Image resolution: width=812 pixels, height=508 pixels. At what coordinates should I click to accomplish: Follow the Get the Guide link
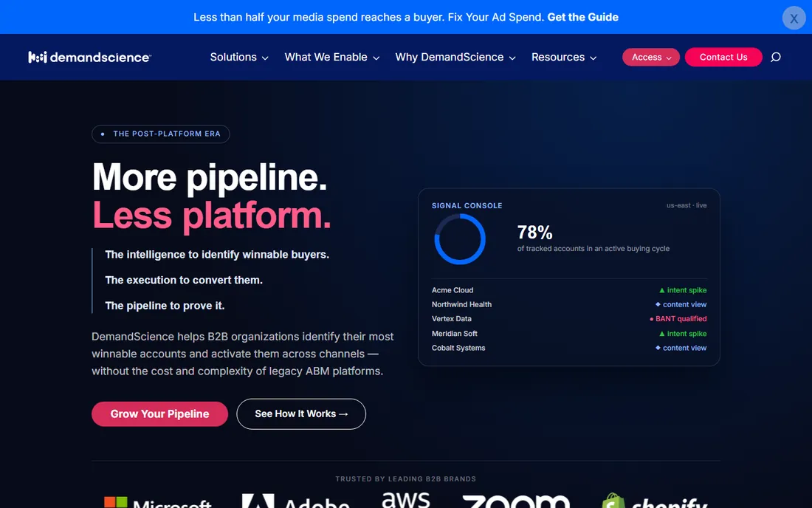click(582, 17)
